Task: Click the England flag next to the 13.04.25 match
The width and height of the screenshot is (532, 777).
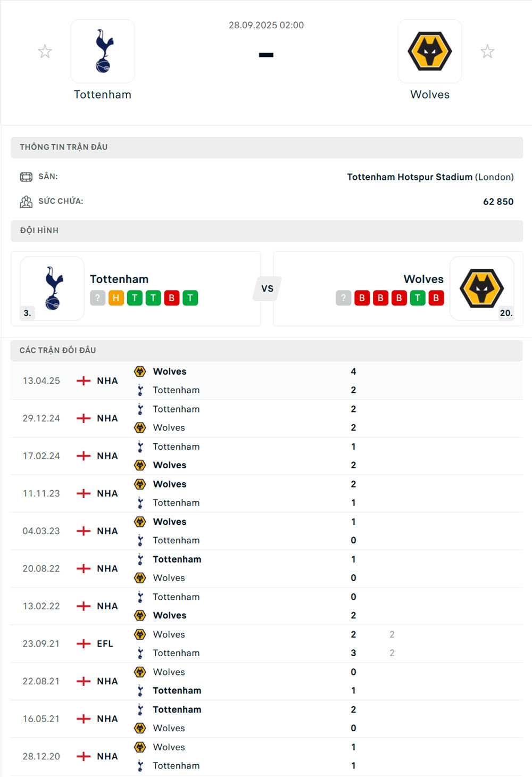Action: [85, 381]
